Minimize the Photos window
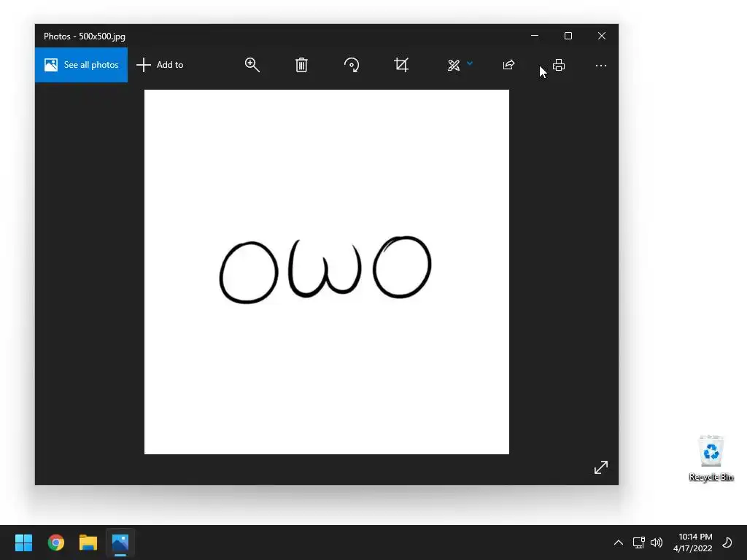The image size is (747, 560). coord(535,36)
